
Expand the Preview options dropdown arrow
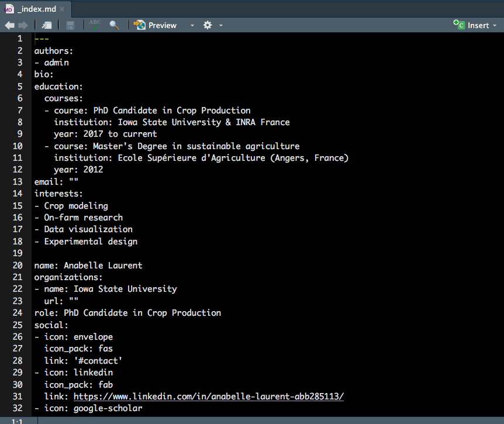coord(192,26)
